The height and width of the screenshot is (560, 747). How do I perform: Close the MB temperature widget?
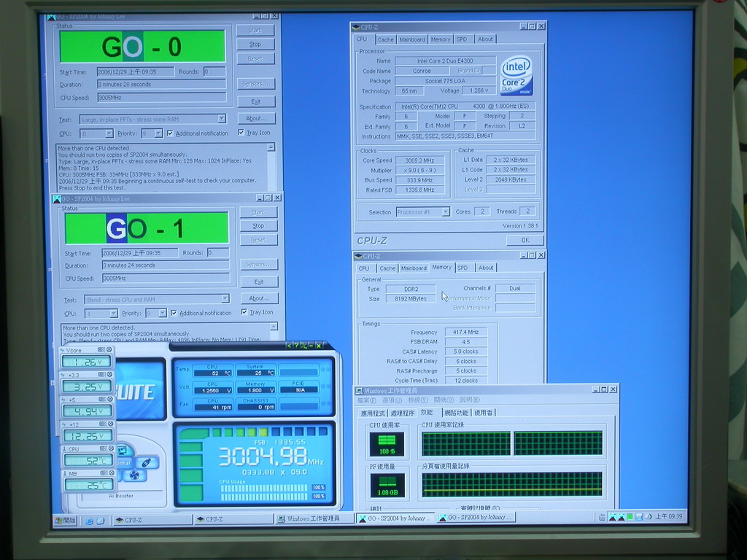point(112,473)
